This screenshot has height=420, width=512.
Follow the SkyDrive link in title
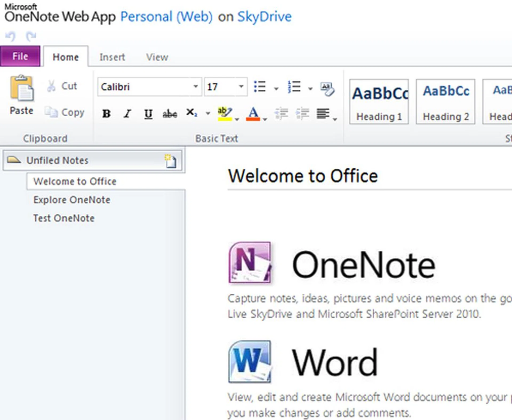[264, 17]
